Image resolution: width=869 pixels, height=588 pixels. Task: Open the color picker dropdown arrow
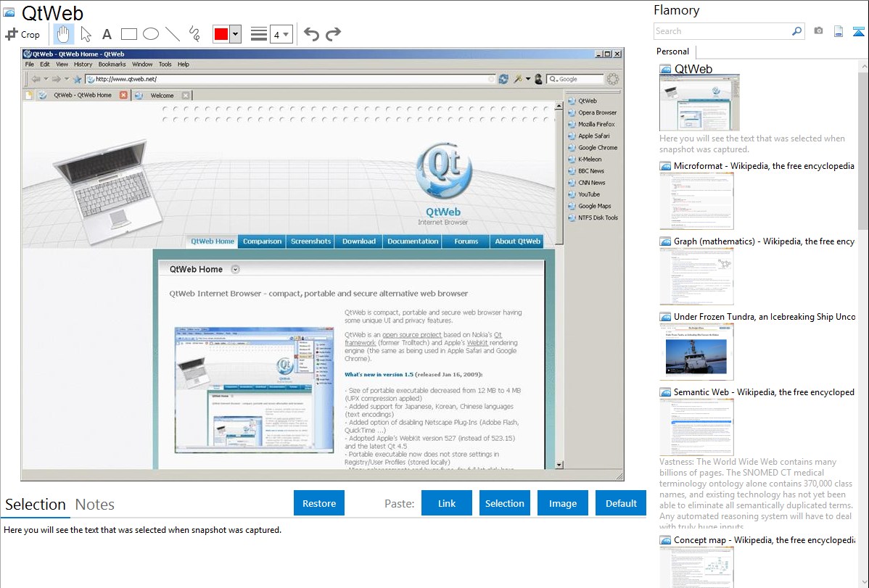pos(235,34)
